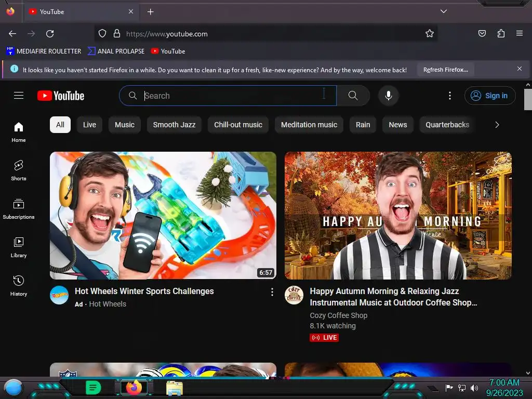Open Firefox application menu
Viewport: 532px width, 399px height.
[520, 33]
